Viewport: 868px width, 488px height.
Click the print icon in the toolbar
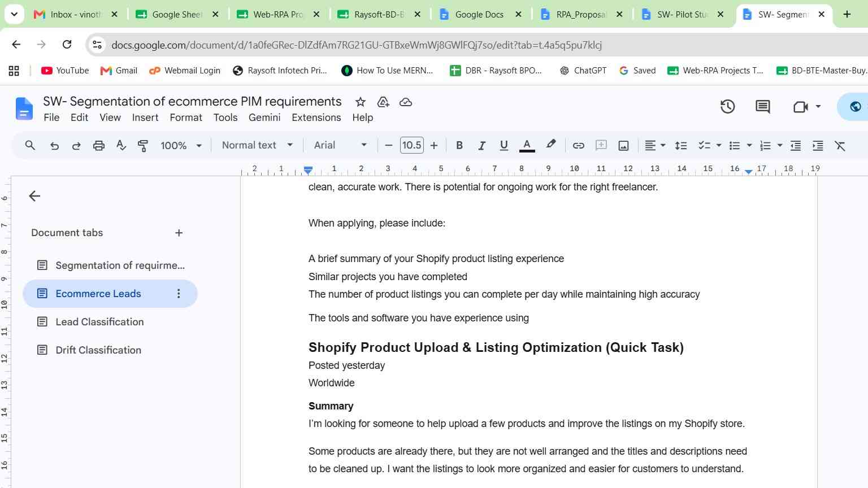pyautogui.click(x=99, y=146)
